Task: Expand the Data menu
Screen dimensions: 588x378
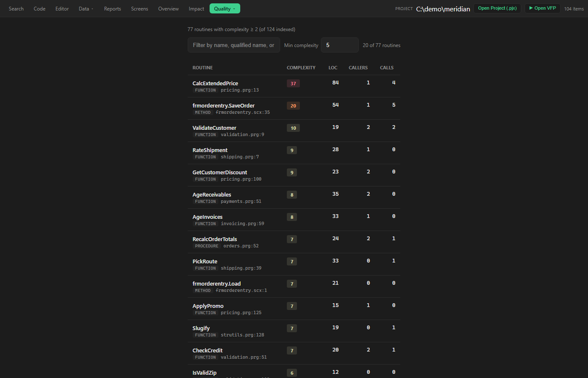Action: (86, 8)
